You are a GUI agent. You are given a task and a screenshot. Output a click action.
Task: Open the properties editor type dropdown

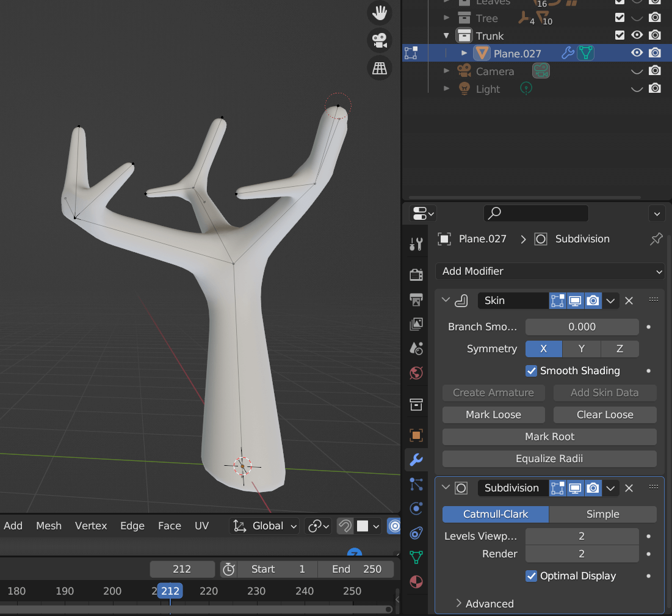(422, 213)
